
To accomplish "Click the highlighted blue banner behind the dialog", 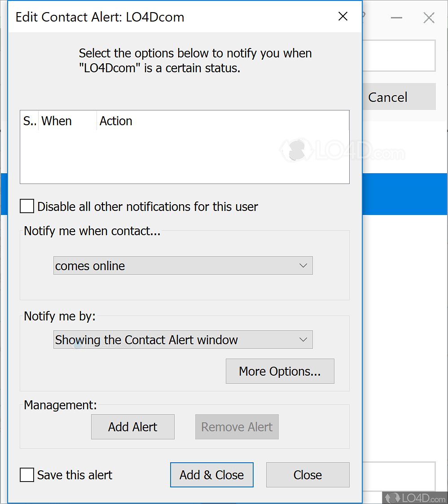I will [x=404, y=194].
